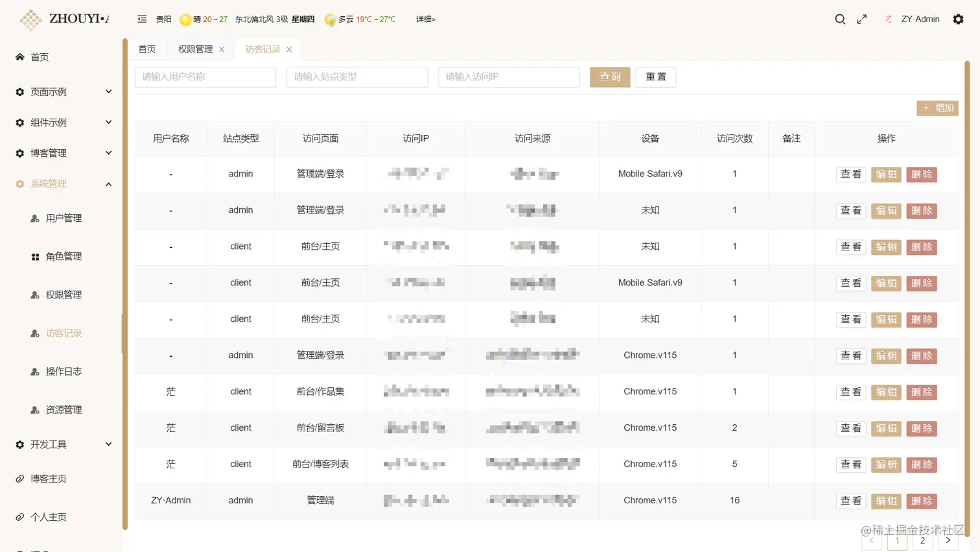Click the 增加 add button above the table
This screenshot has width=980, height=552.
[937, 108]
